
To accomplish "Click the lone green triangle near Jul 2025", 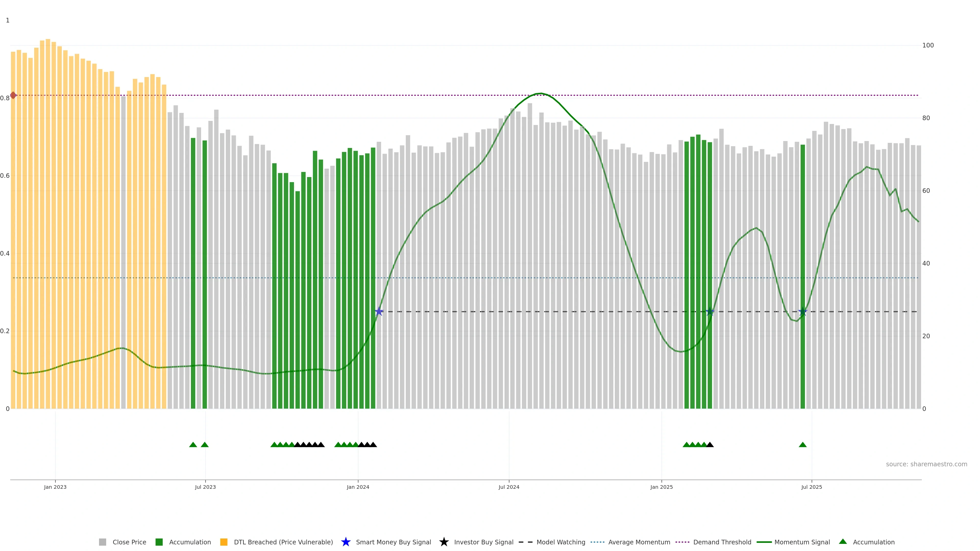I will tap(803, 445).
